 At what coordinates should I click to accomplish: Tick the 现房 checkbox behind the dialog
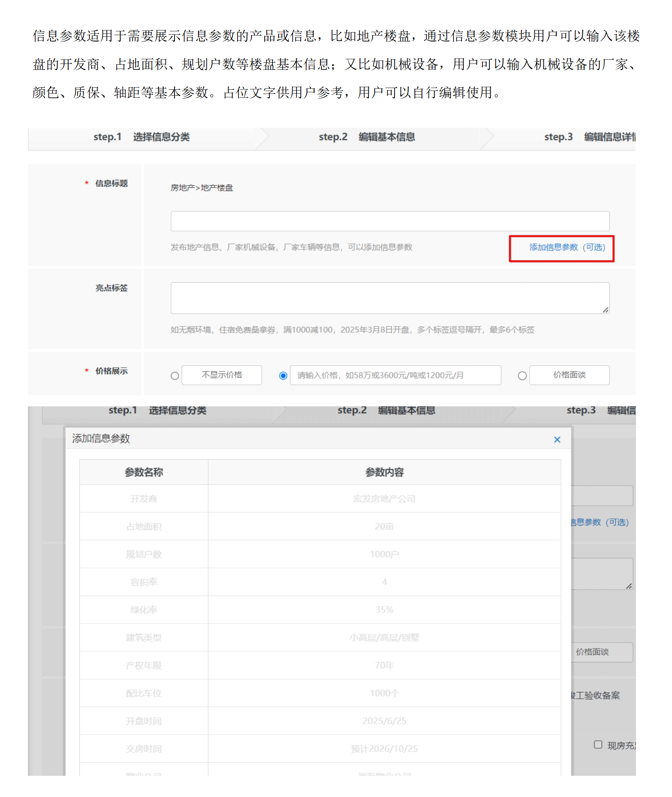(597, 745)
